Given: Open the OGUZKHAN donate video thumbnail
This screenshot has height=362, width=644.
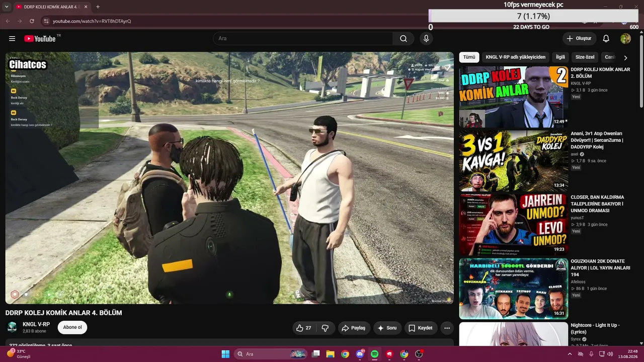Looking at the screenshot, I should (514, 289).
